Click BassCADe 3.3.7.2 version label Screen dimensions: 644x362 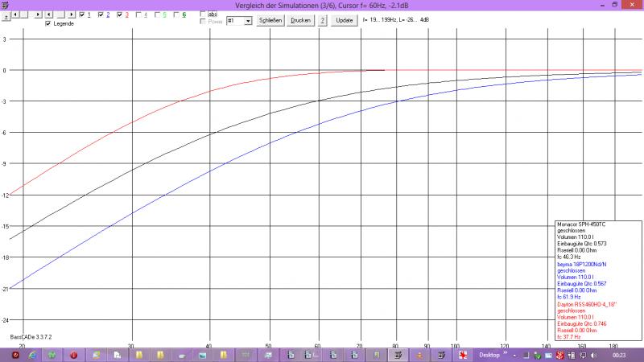[x=31, y=337]
